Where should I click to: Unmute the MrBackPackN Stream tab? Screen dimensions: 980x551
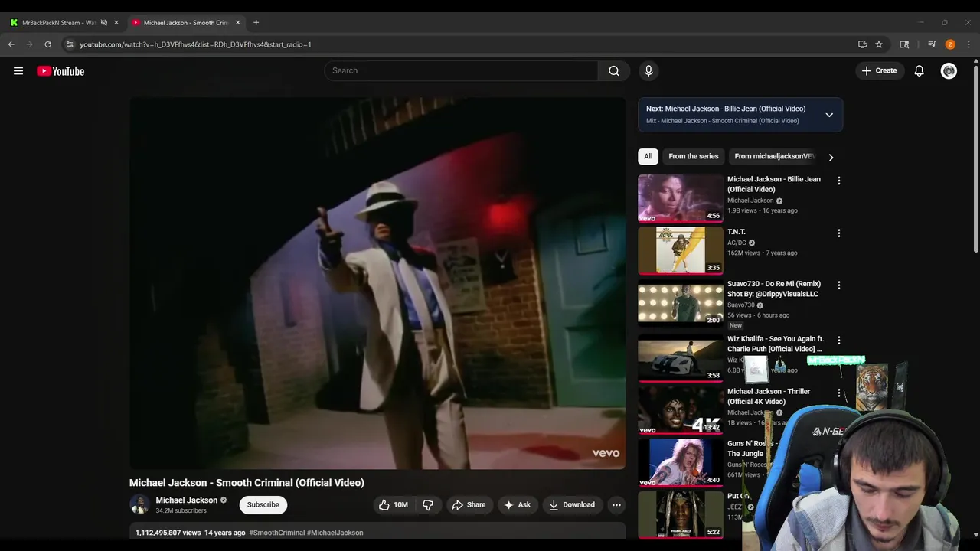104,22
